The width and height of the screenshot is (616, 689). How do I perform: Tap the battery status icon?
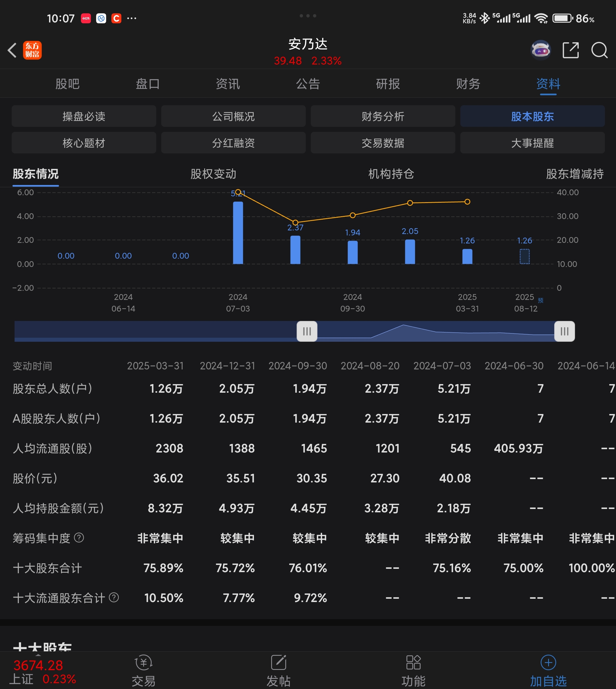click(563, 18)
